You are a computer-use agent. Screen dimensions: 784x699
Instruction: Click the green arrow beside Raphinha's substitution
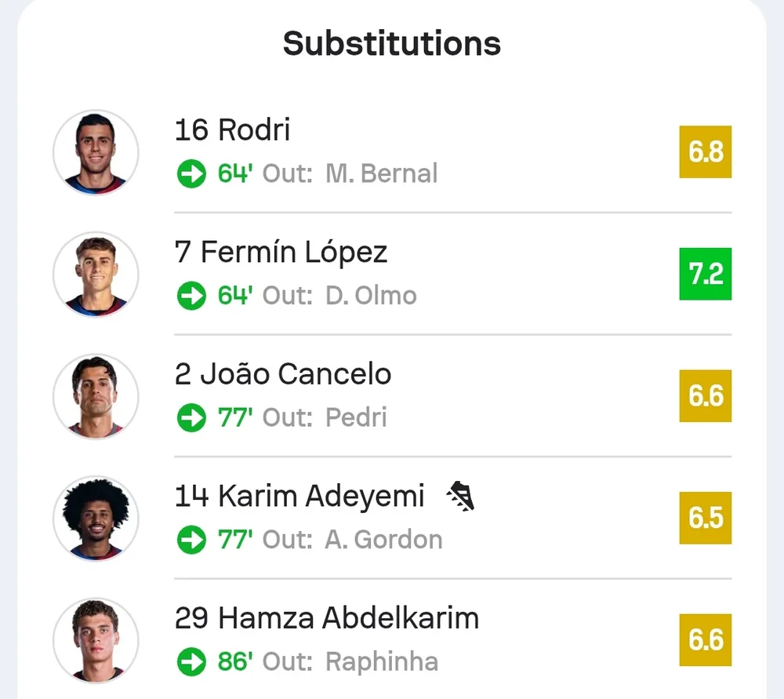[x=191, y=662]
